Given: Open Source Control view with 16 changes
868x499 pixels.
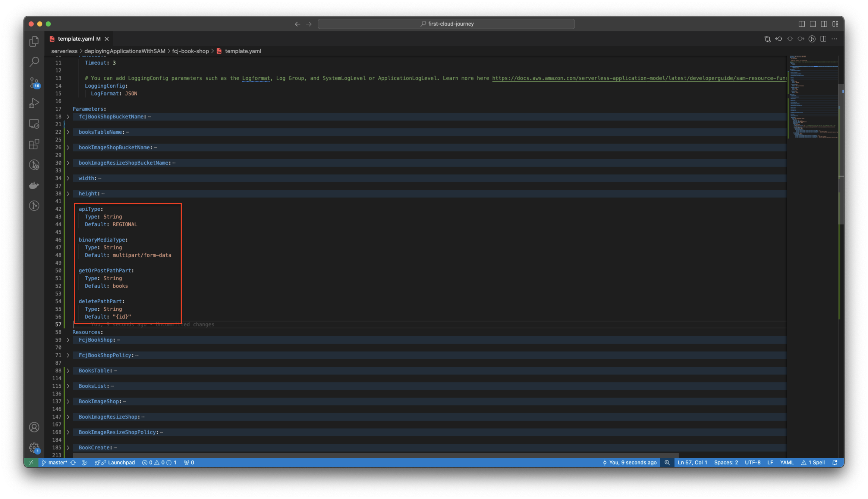Looking at the screenshot, I should point(34,83).
